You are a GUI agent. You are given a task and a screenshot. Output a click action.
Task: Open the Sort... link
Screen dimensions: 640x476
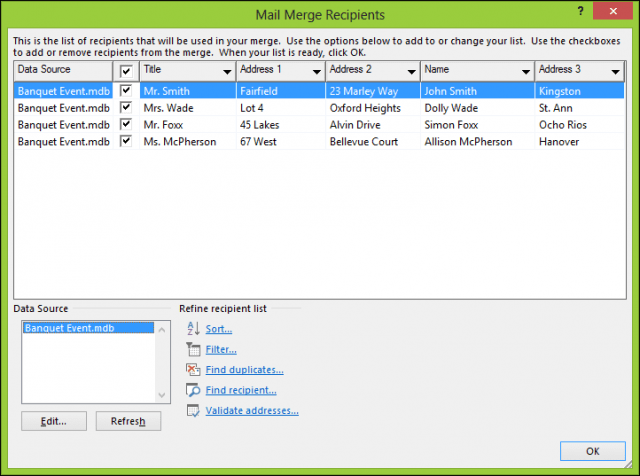pos(219,329)
